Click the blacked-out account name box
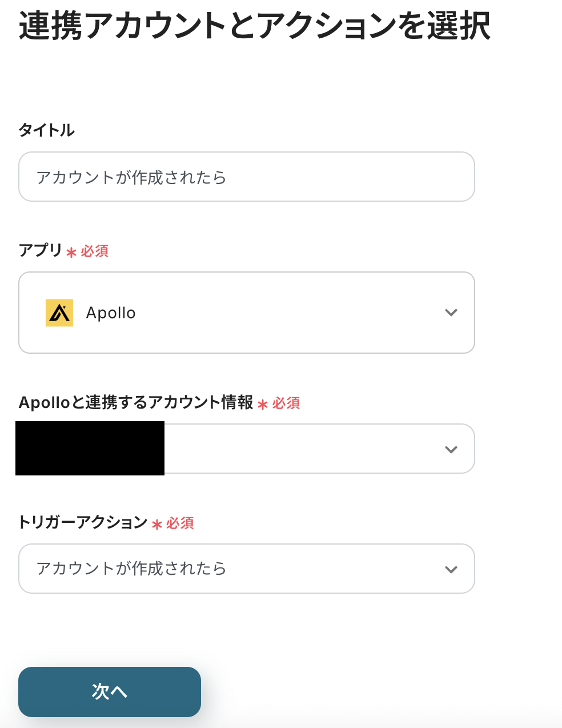The width and height of the screenshot is (562, 728). 90,449
